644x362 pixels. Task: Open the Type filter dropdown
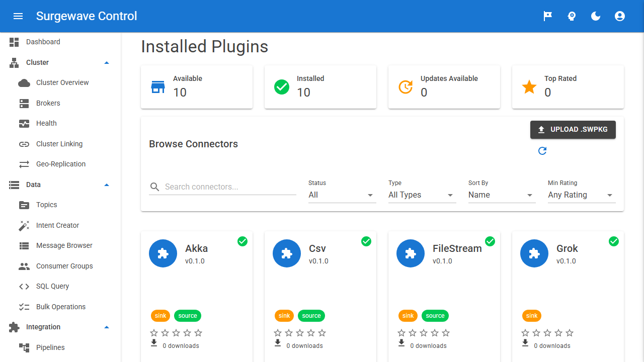[x=422, y=195]
